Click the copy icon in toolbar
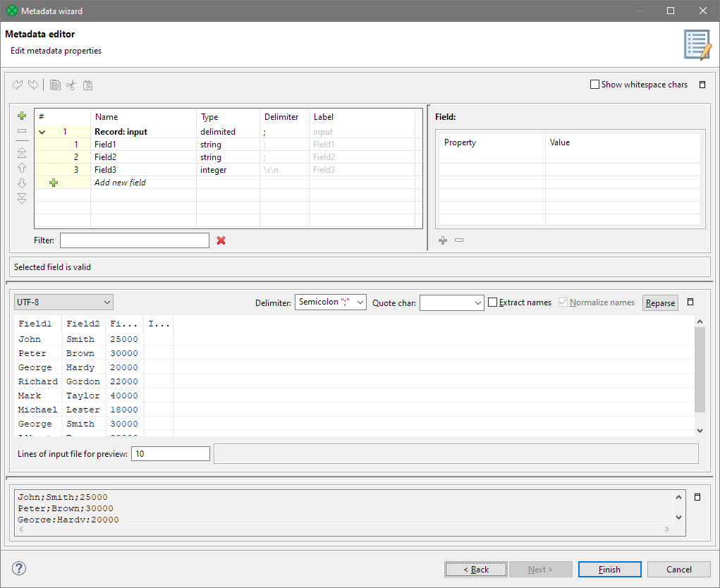This screenshot has height=588, width=720. (x=55, y=85)
